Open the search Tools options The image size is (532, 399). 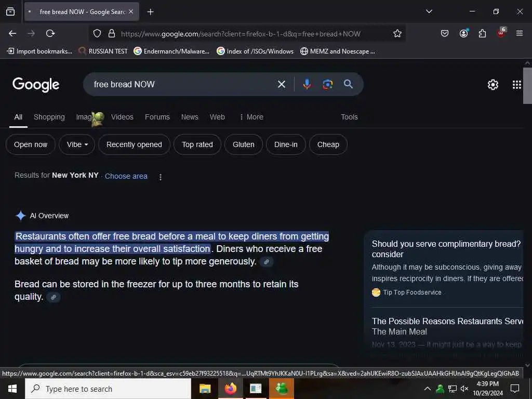click(349, 117)
